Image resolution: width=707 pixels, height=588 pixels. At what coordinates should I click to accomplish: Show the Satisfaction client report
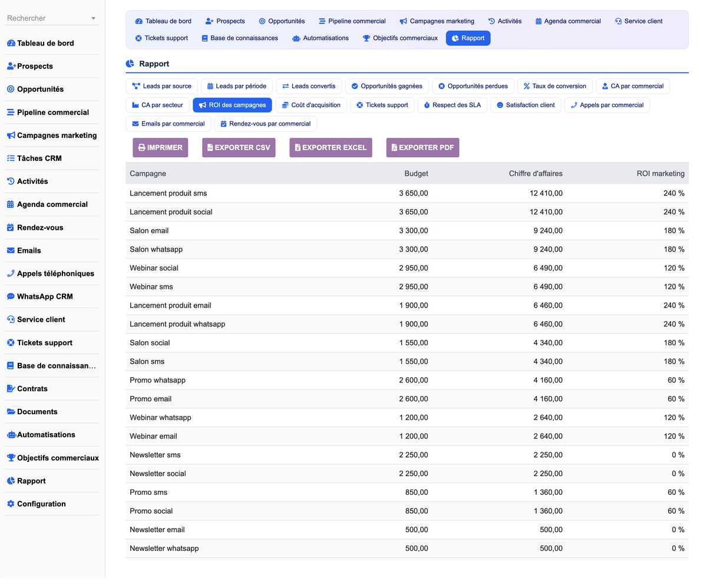(526, 105)
